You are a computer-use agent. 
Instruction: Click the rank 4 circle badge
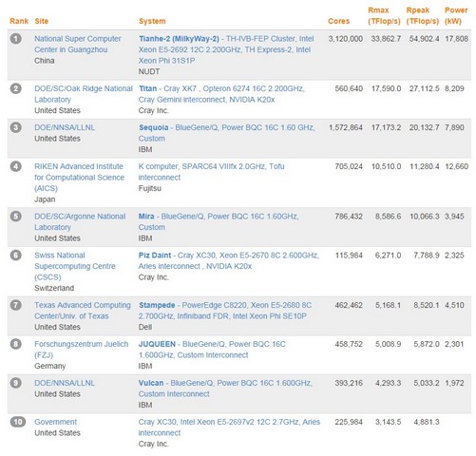click(x=16, y=166)
